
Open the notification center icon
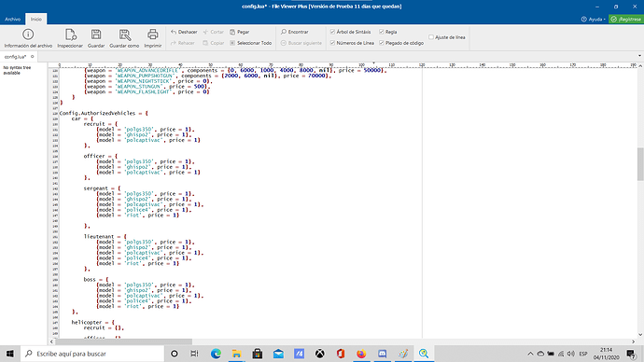pyautogui.click(x=632, y=354)
